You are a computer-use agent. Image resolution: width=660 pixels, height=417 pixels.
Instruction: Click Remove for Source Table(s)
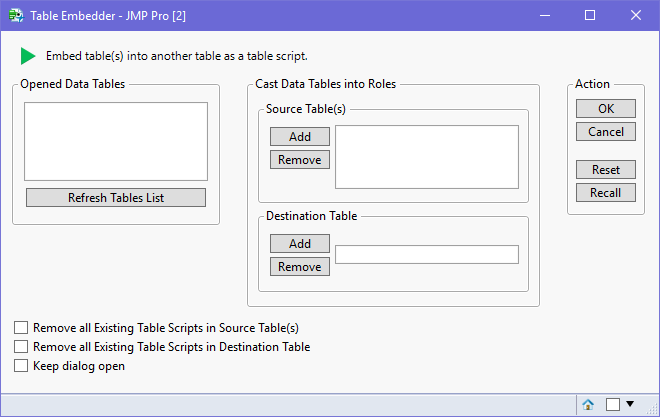pyautogui.click(x=300, y=160)
